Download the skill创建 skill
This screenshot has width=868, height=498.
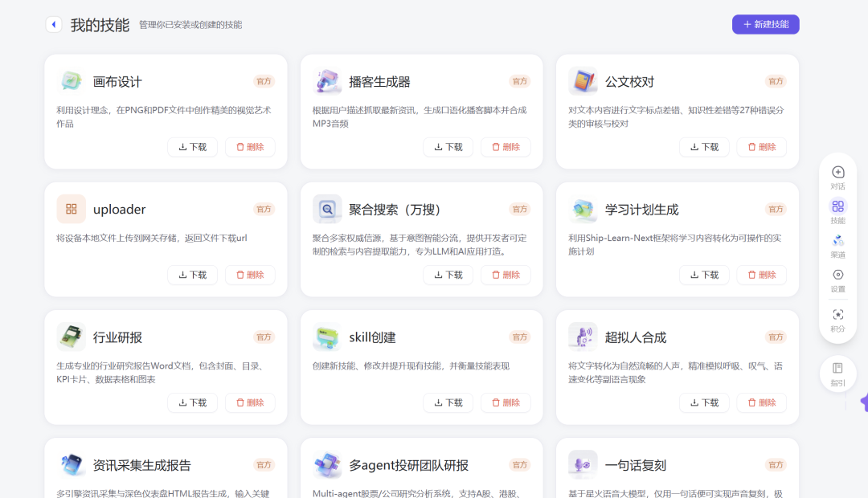[448, 402]
